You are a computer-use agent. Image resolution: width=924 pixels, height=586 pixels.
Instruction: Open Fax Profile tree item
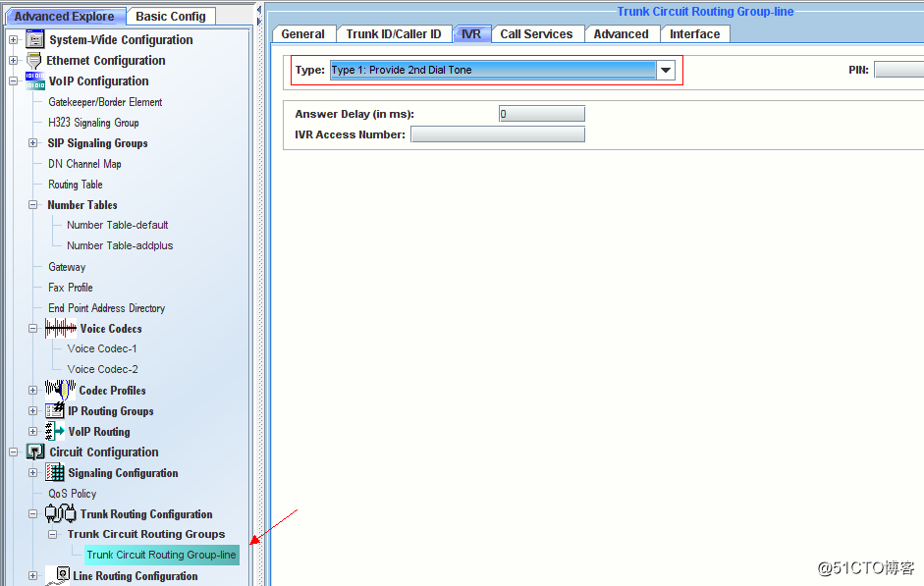tap(70, 288)
